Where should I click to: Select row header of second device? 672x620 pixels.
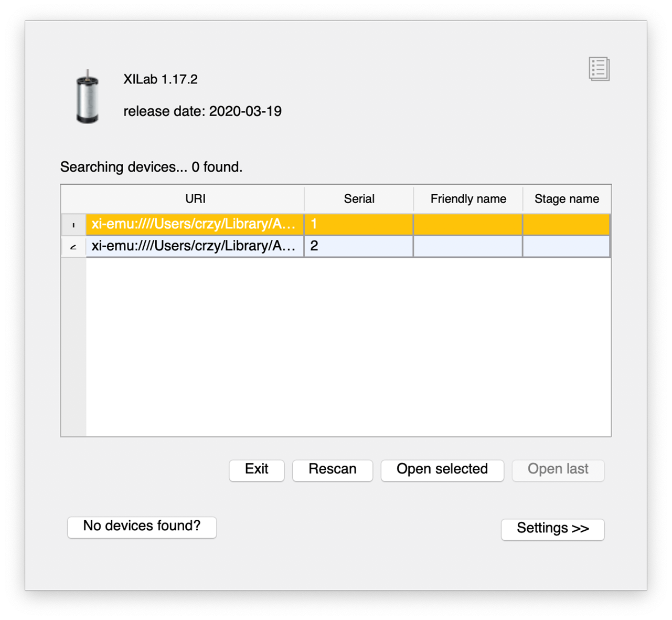(74, 246)
